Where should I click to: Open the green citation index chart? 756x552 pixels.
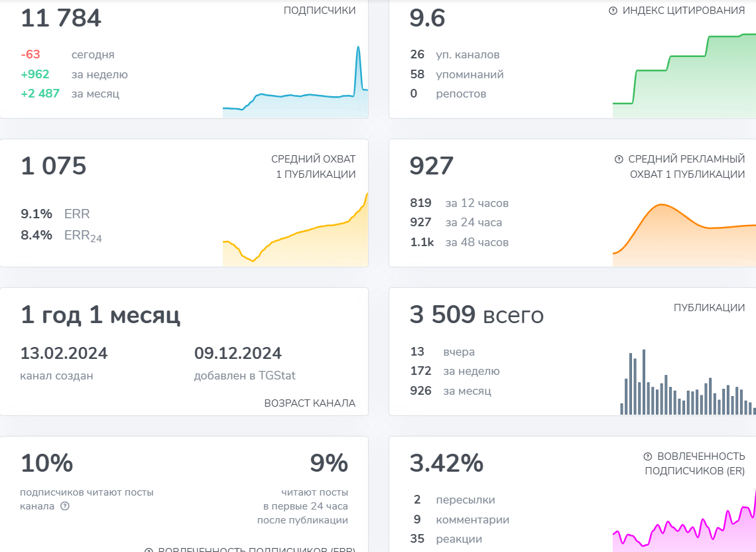point(684,76)
